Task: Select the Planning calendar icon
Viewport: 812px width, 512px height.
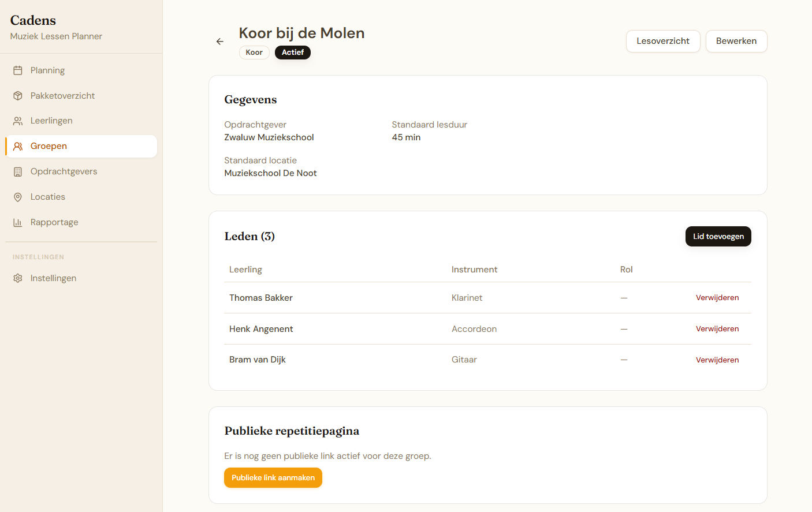Action: pyautogui.click(x=18, y=70)
